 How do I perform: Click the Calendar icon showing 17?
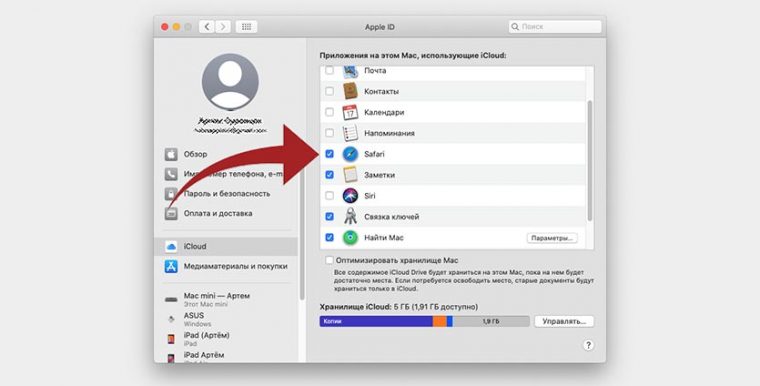[x=350, y=112]
